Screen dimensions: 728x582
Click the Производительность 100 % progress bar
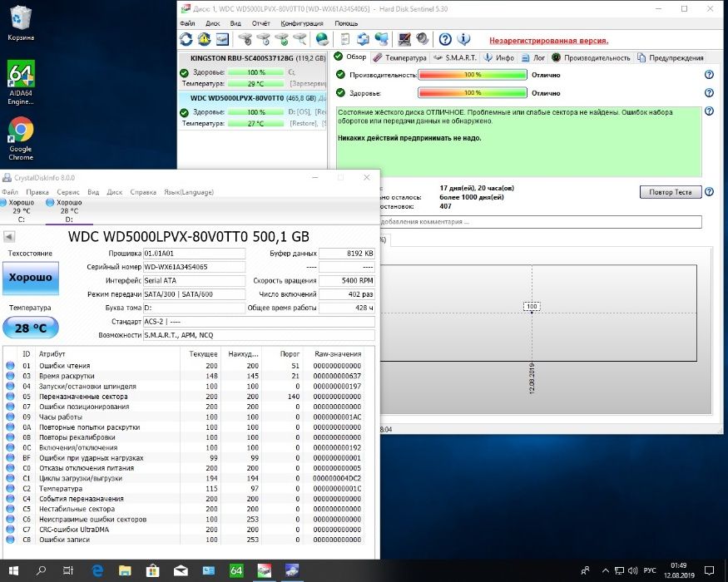[x=473, y=74]
